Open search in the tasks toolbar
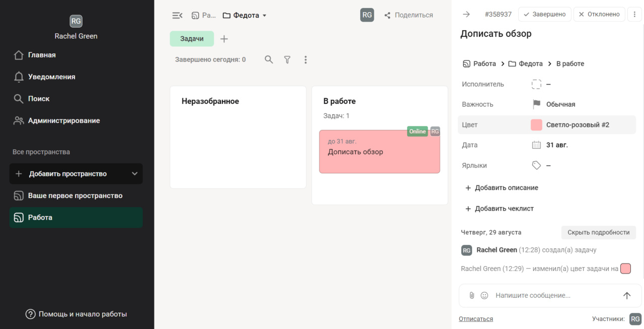This screenshot has width=644, height=329. click(x=269, y=59)
